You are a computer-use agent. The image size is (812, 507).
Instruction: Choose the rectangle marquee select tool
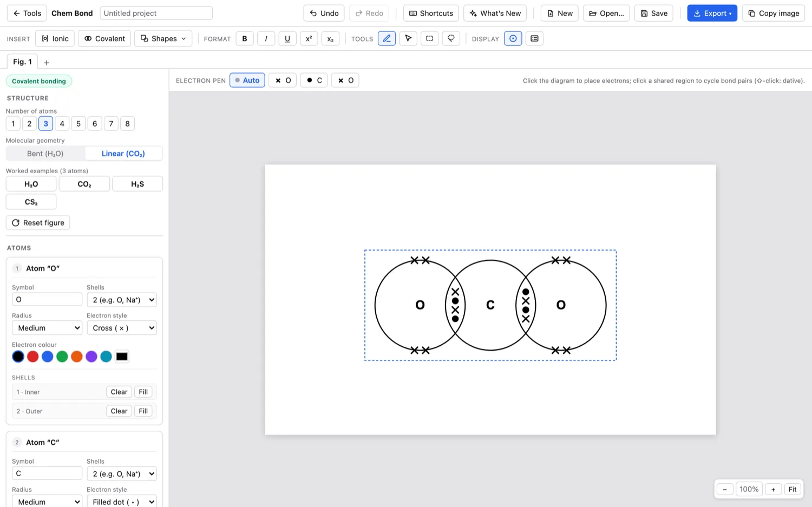coord(429,38)
